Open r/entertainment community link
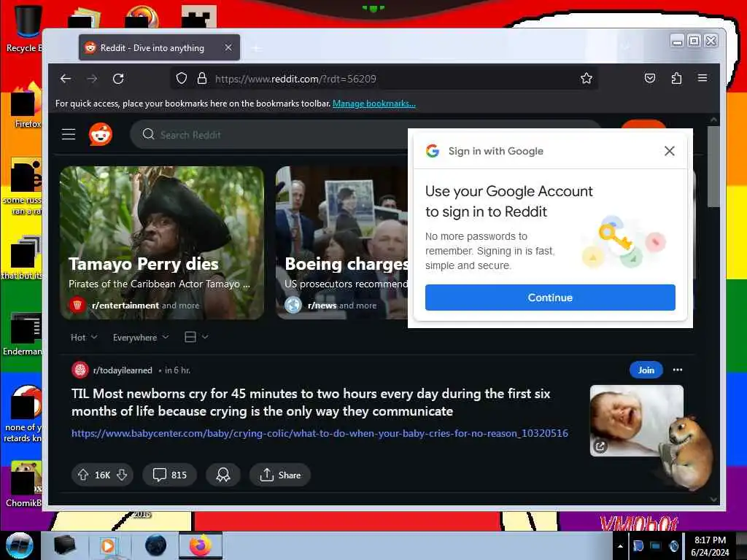The image size is (747, 560). coord(125,306)
